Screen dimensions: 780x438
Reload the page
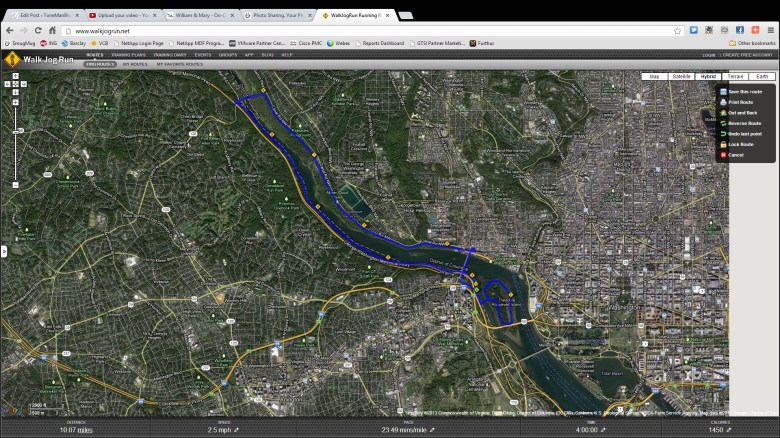coord(38,30)
